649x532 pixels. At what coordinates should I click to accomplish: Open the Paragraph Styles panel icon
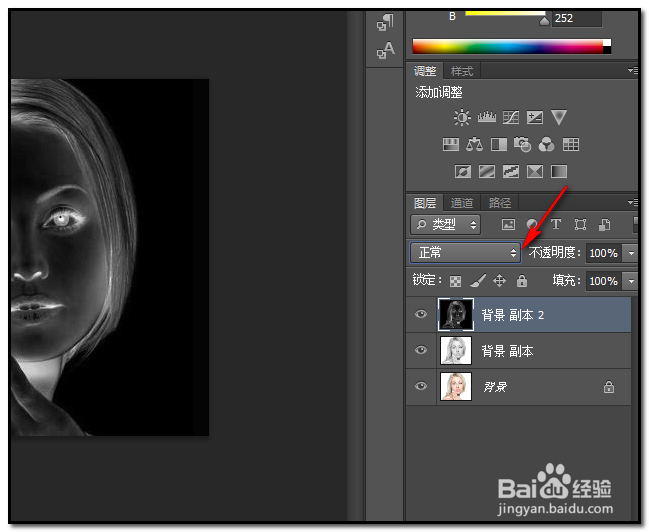click(385, 22)
